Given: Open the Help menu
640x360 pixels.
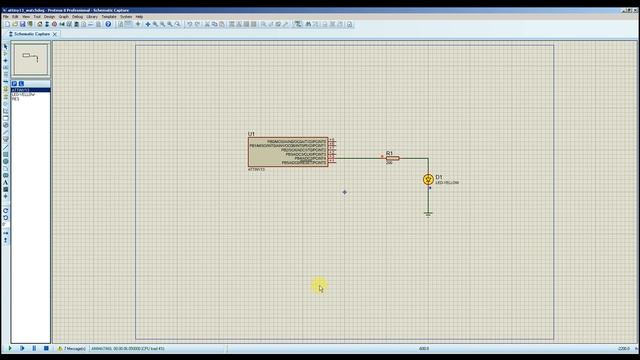Looking at the screenshot, I should pos(139,17).
